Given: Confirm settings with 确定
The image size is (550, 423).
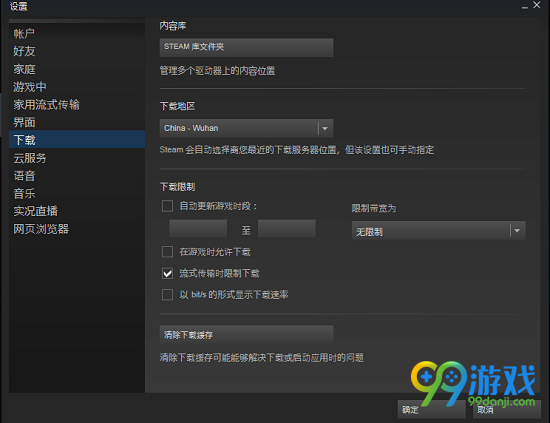Looking at the screenshot, I should 432,409.
